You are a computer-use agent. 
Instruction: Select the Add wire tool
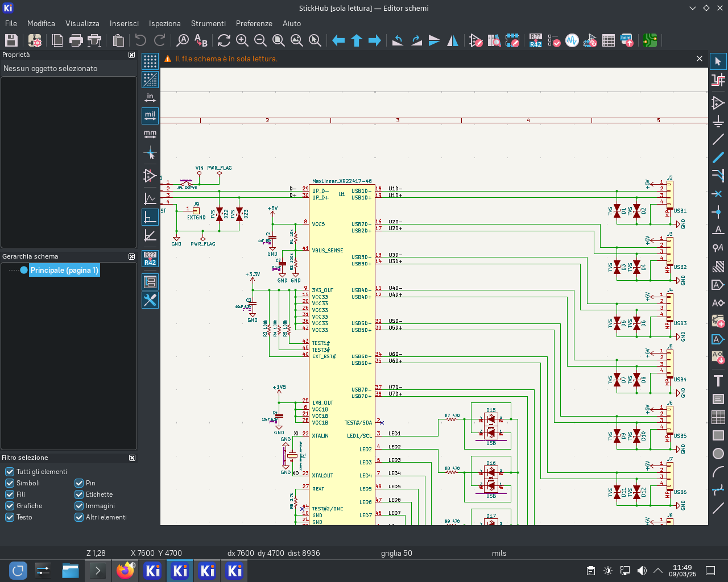pyautogui.click(x=718, y=139)
